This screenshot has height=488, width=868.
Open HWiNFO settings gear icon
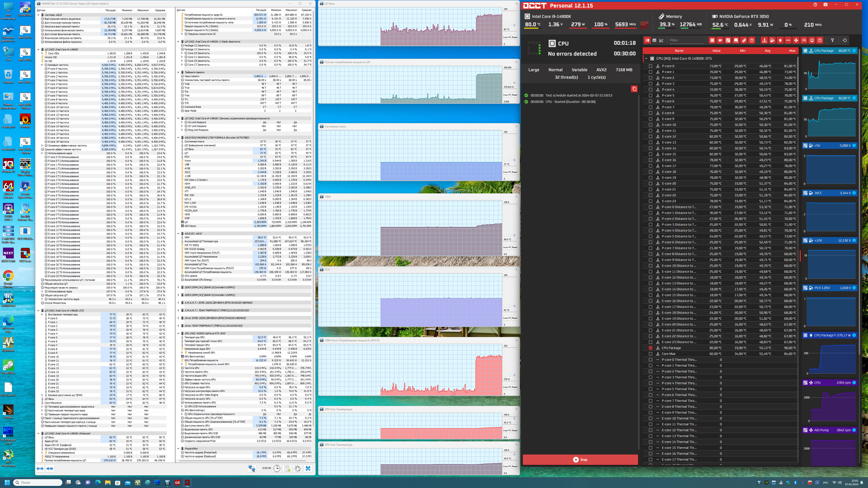(297, 468)
